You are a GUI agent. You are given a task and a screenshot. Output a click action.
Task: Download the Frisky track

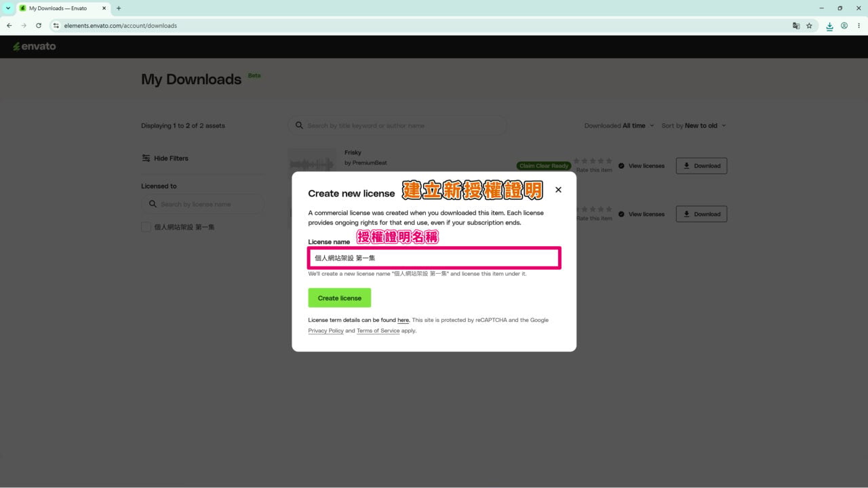pyautogui.click(x=702, y=166)
